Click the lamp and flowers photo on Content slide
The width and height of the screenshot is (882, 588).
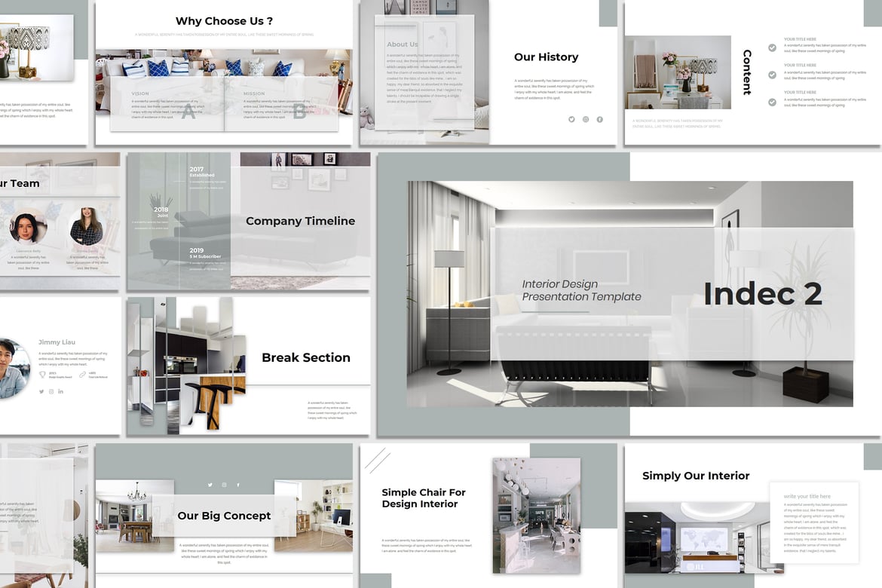tap(678, 72)
